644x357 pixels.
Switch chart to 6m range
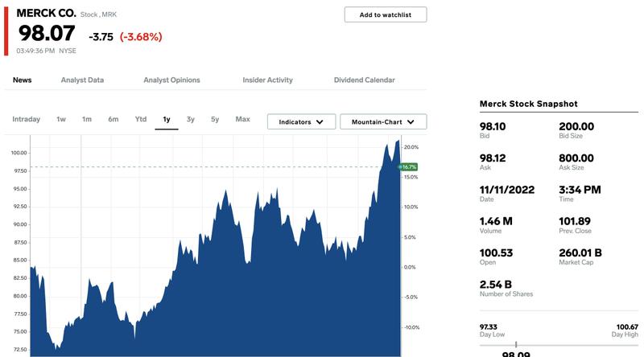pyautogui.click(x=114, y=120)
